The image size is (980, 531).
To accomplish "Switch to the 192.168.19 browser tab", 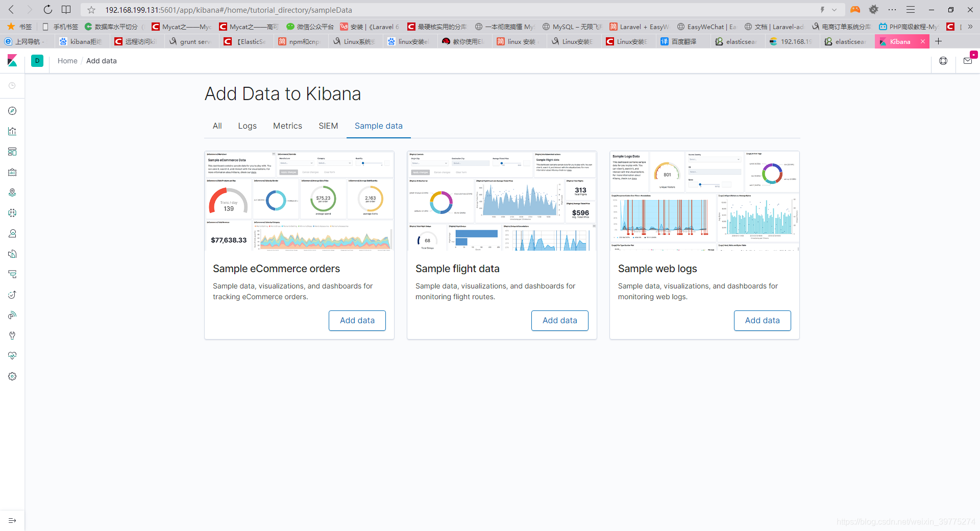I will (791, 41).
